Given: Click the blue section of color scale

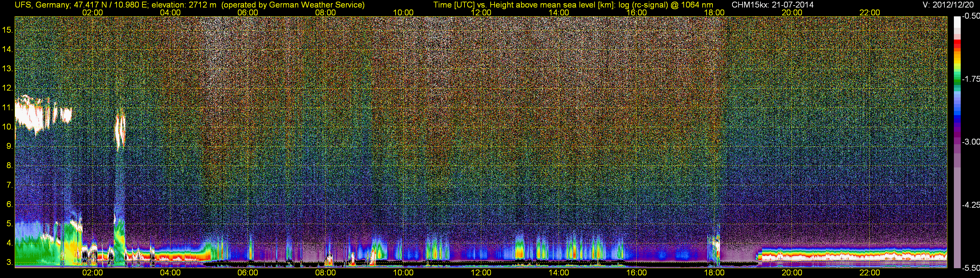Looking at the screenshot, I should click(x=957, y=111).
